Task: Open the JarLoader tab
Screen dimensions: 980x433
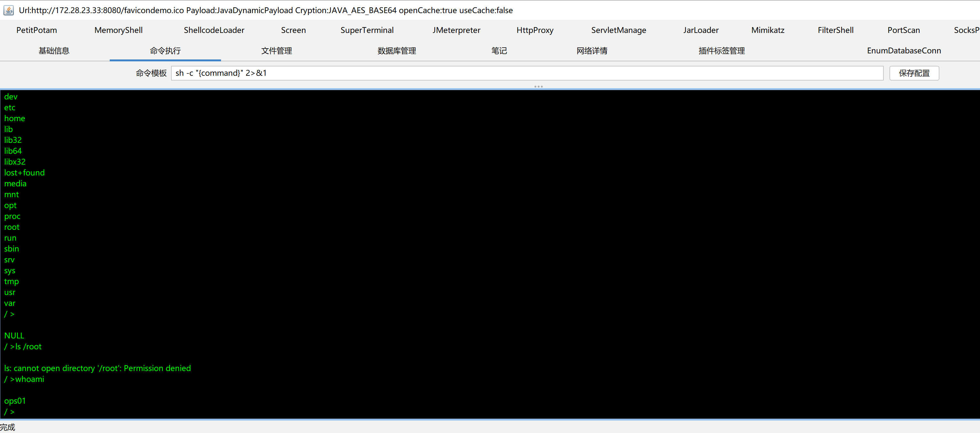Action: tap(700, 30)
